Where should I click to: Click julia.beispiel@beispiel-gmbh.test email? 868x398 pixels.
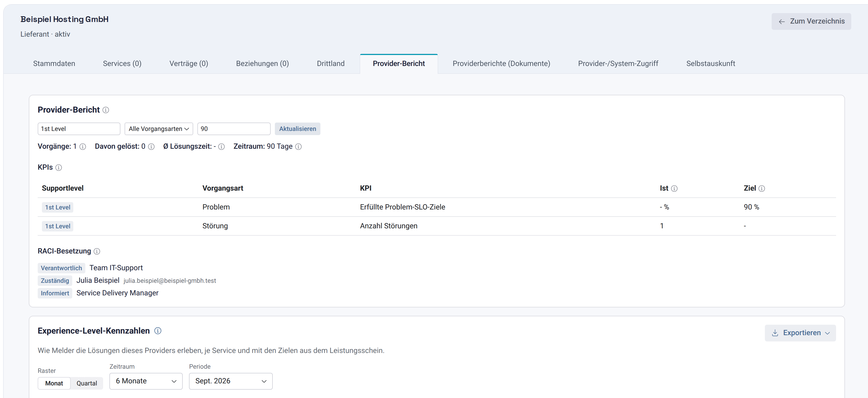[169, 281]
